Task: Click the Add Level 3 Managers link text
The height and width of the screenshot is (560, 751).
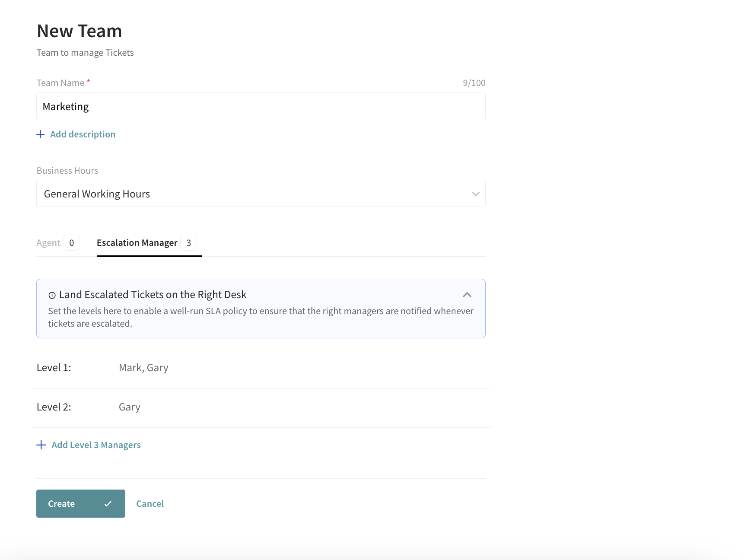Action: (96, 445)
